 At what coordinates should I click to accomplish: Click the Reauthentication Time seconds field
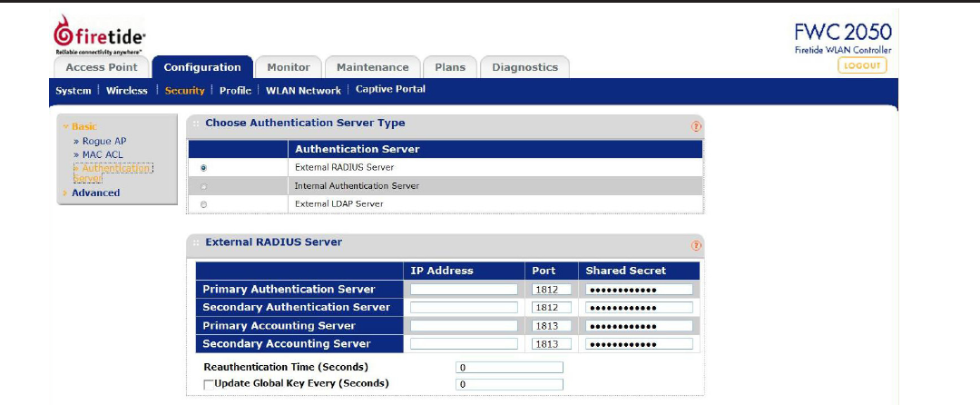[x=509, y=368]
